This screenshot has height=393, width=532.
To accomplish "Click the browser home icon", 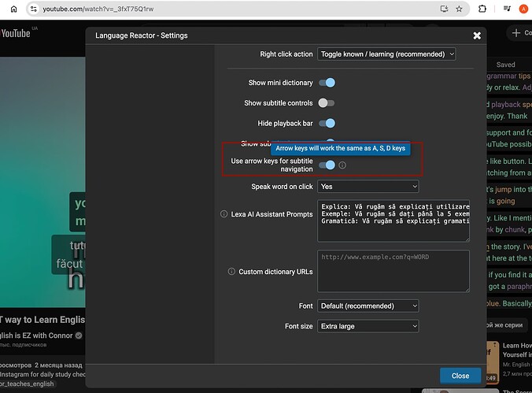I will tap(13, 9).
